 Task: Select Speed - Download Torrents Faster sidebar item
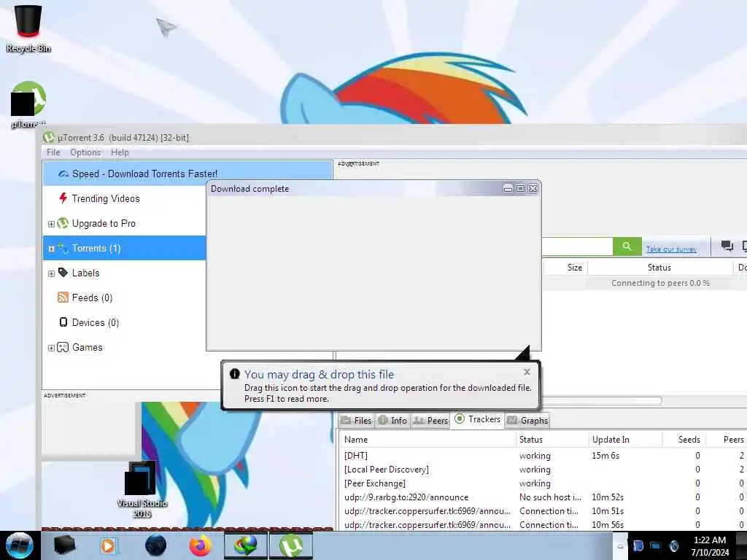coord(187,174)
